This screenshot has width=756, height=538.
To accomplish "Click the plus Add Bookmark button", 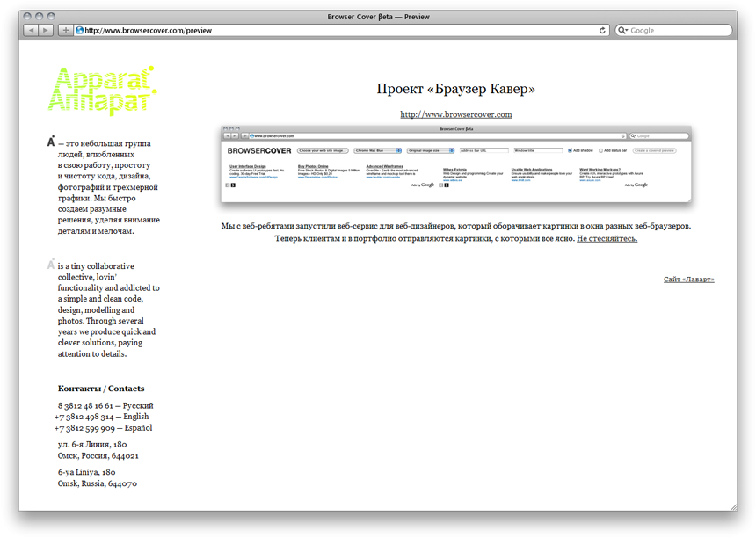I will tap(66, 31).
